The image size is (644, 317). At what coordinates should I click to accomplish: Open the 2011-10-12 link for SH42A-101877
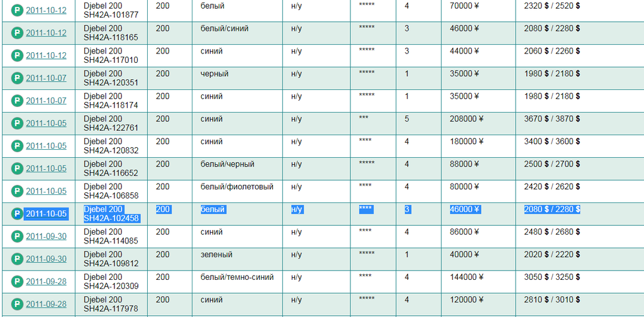[x=46, y=11]
